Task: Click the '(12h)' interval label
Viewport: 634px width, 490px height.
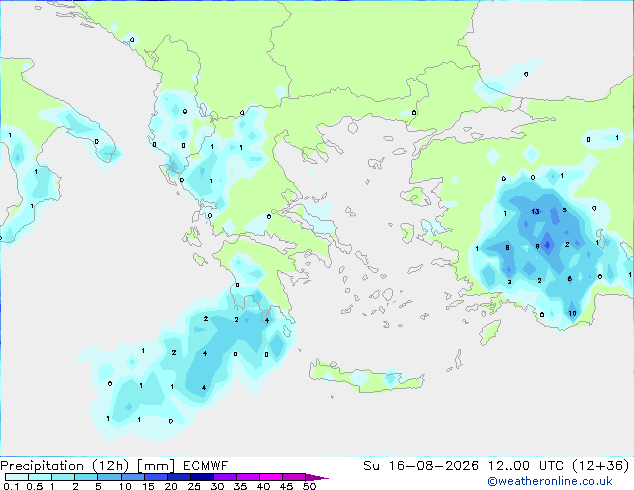Action: click(x=111, y=466)
